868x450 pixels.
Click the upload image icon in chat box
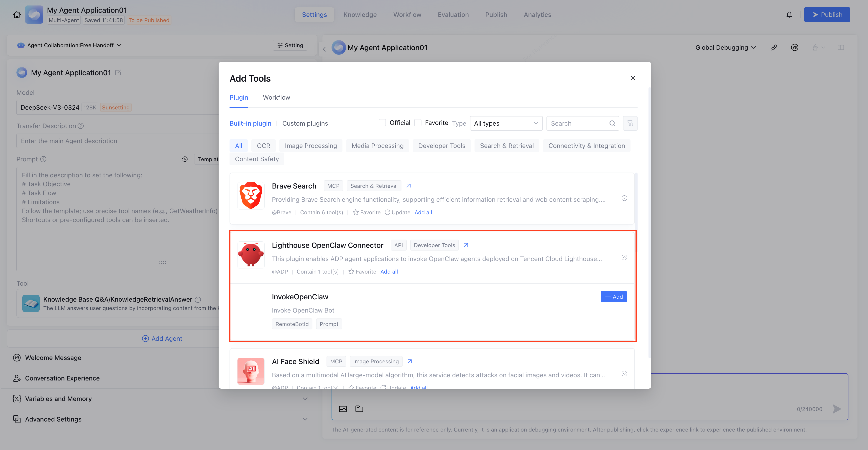click(343, 409)
